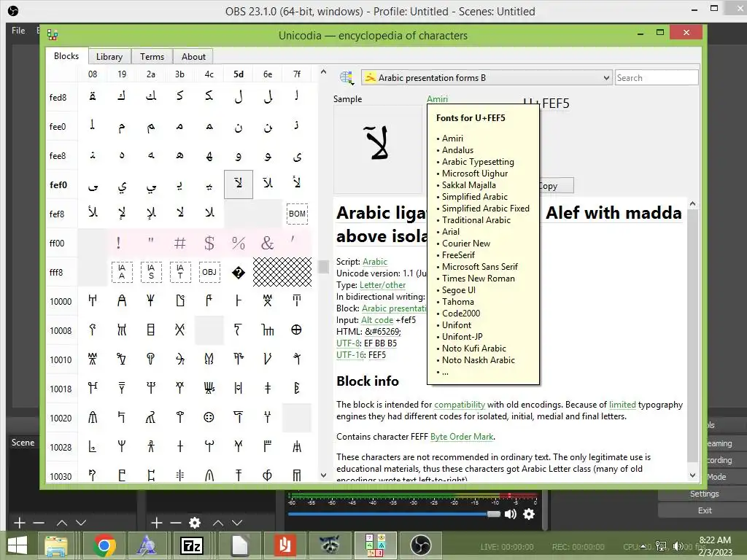This screenshot has height=560, width=747.
Task: Launch Google Chrome from the taskbar
Action: (x=104, y=545)
